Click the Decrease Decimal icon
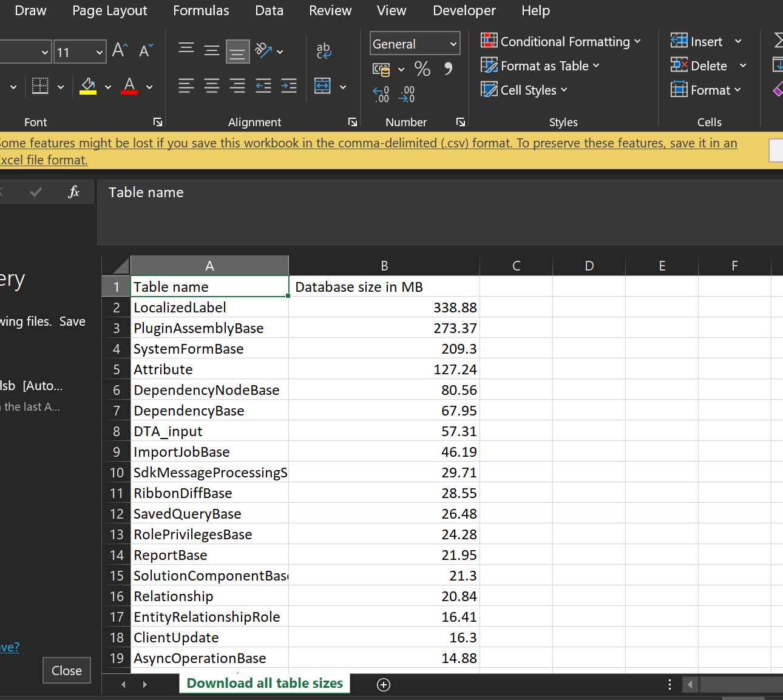This screenshot has width=783, height=700. click(406, 92)
